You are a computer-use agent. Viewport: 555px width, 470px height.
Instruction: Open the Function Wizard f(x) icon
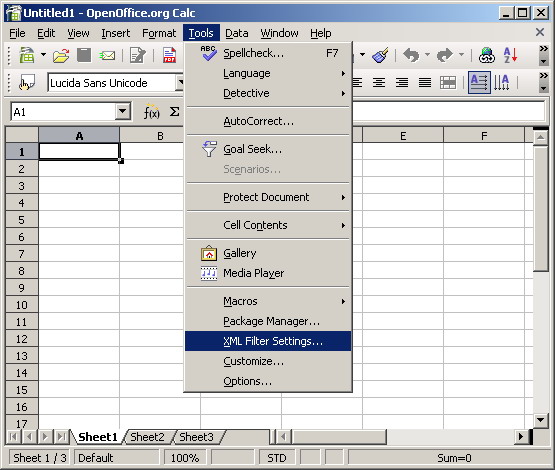coord(151,112)
